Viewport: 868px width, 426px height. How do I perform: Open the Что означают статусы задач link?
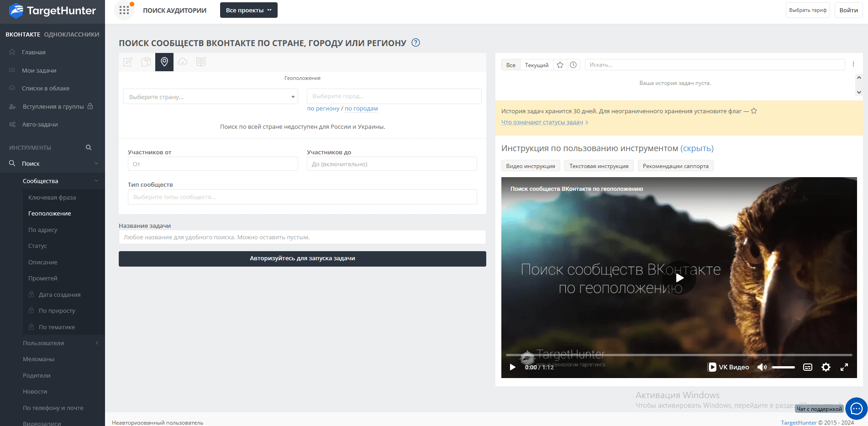(542, 122)
